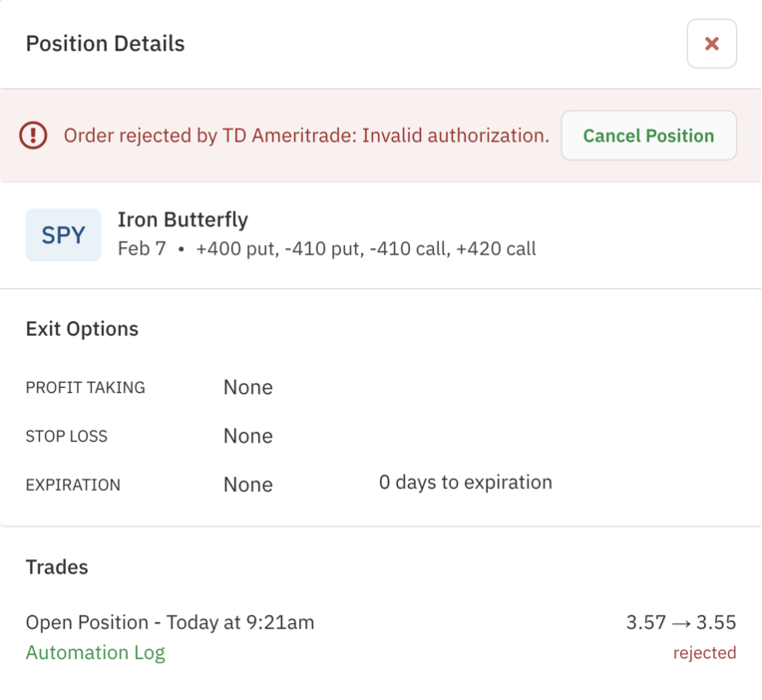This screenshot has height=700, width=762.
Task: Click the EXPIRATION label
Action: (x=73, y=486)
